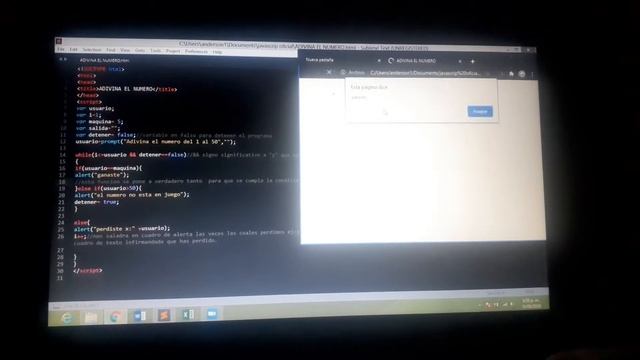Open the File menu in Sublime Text

61,49
